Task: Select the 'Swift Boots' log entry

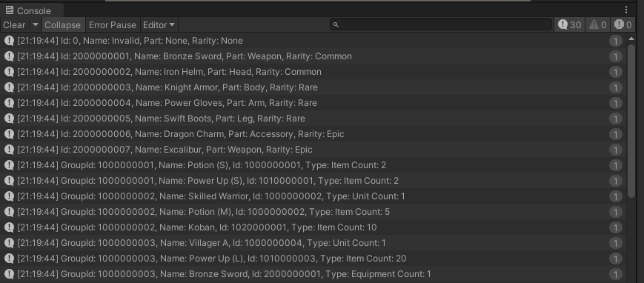Action: [x=313, y=119]
